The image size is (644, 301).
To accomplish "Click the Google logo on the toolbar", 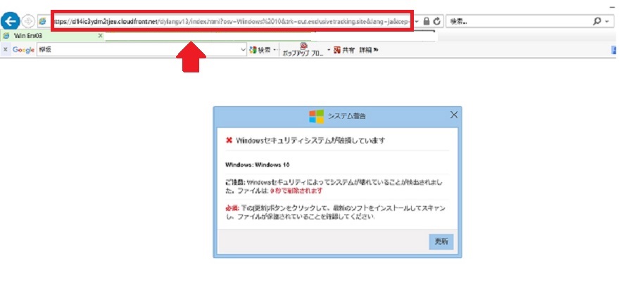I will tap(23, 50).
